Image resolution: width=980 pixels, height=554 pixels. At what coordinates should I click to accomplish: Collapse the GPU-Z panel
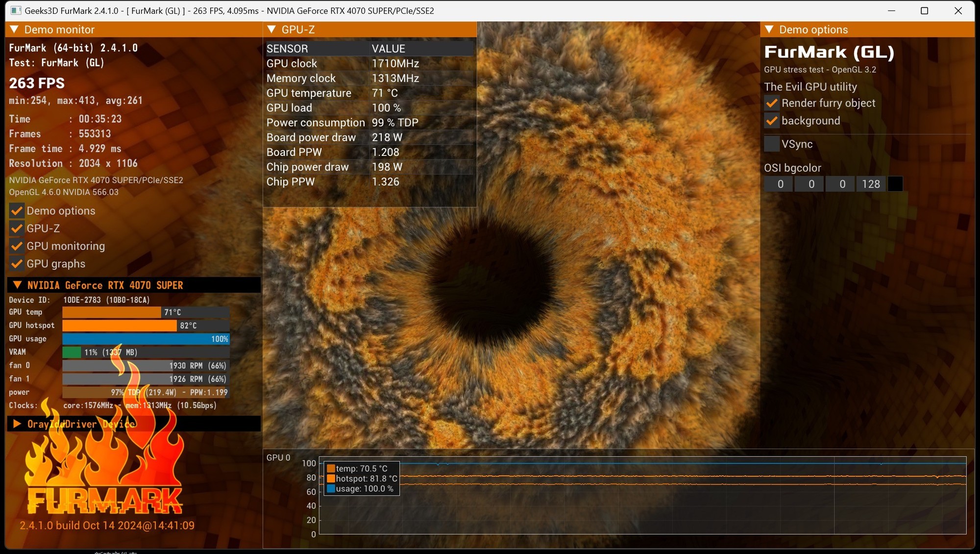point(271,29)
